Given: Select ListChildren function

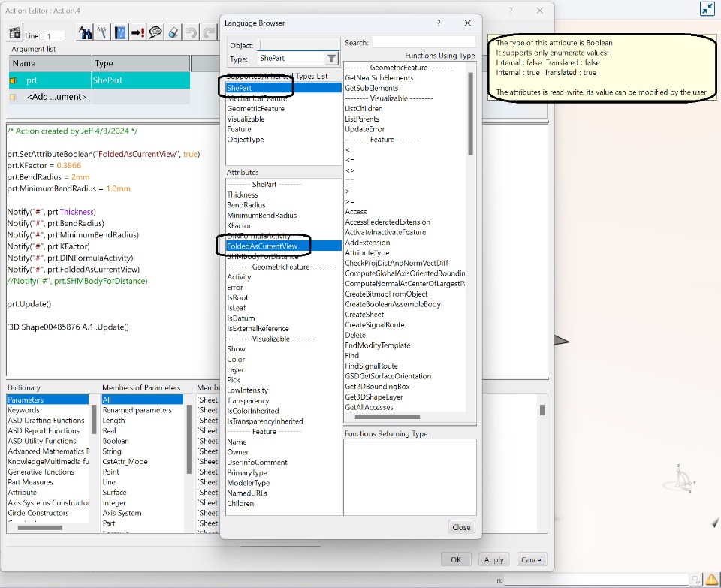Looking at the screenshot, I should [364, 108].
